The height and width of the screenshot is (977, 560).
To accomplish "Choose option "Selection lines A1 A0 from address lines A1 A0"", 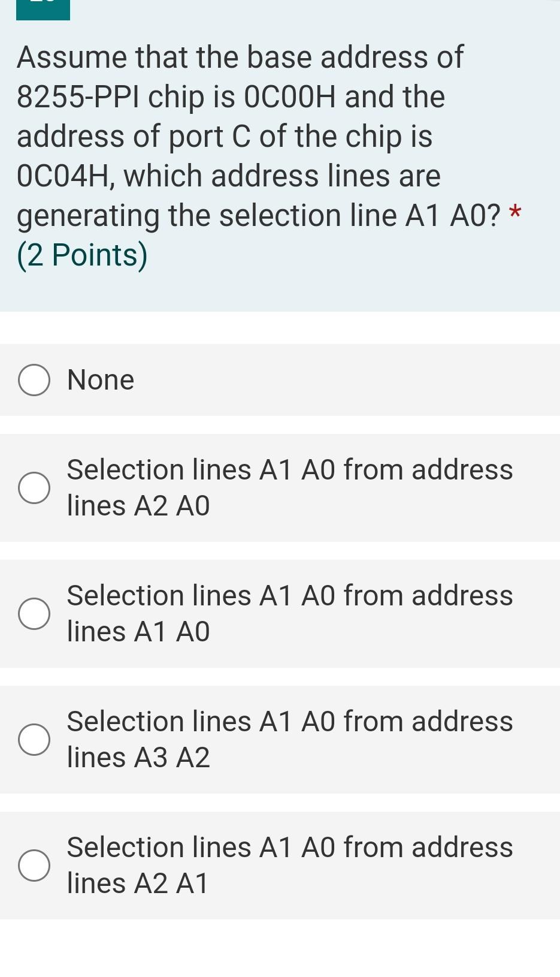I will coord(34,613).
